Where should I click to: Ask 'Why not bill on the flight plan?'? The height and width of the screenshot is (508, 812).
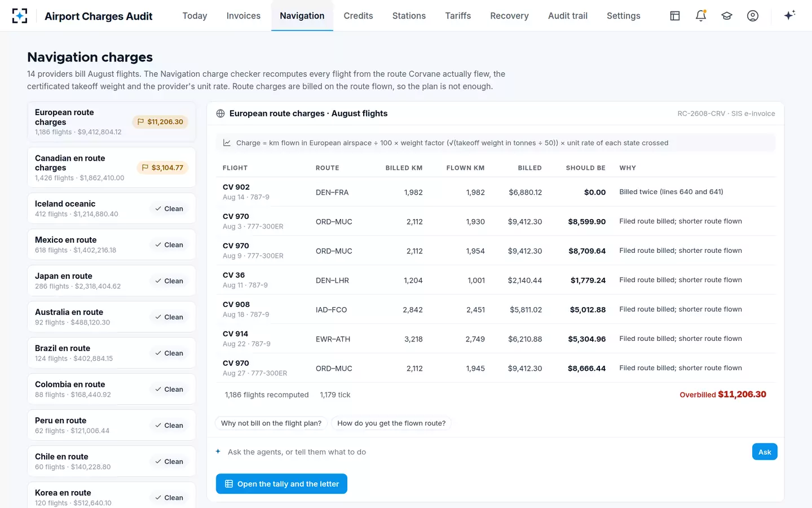pos(271,423)
